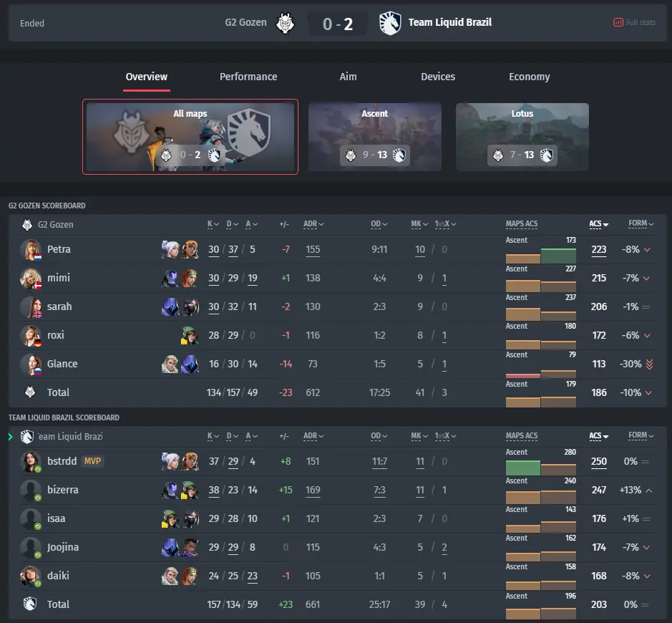Screen dimensions: 672x623
Task: Open Petra's player profile name
Action: (x=59, y=249)
